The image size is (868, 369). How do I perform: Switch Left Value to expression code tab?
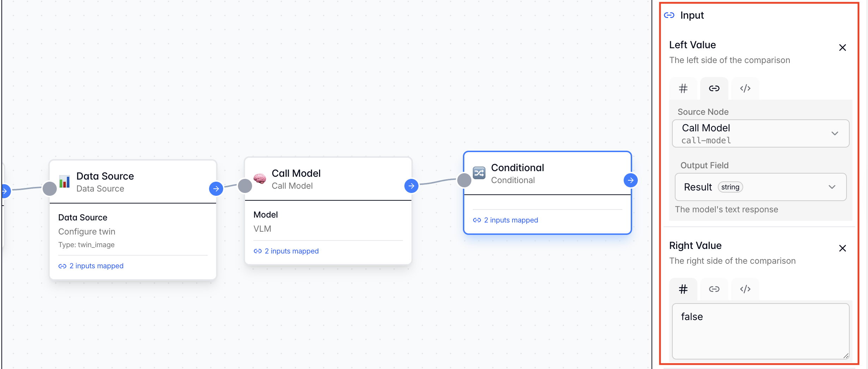point(745,88)
